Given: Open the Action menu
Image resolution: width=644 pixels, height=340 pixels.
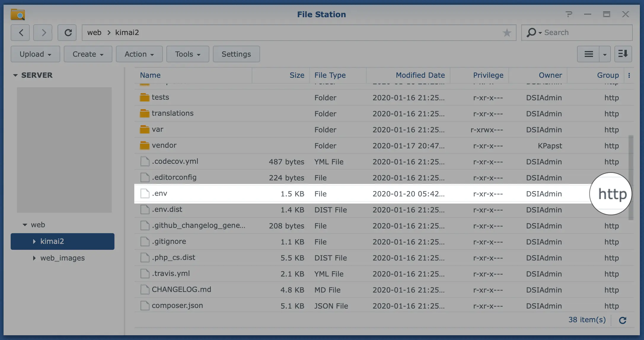Looking at the screenshot, I should tap(139, 54).
